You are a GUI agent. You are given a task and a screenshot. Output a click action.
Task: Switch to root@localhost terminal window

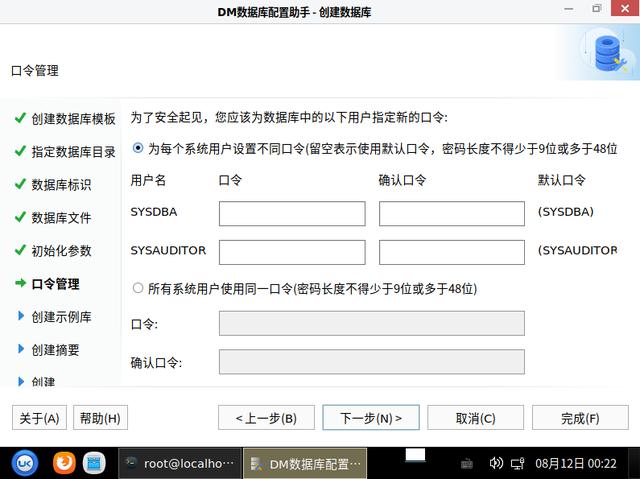[x=180, y=463]
